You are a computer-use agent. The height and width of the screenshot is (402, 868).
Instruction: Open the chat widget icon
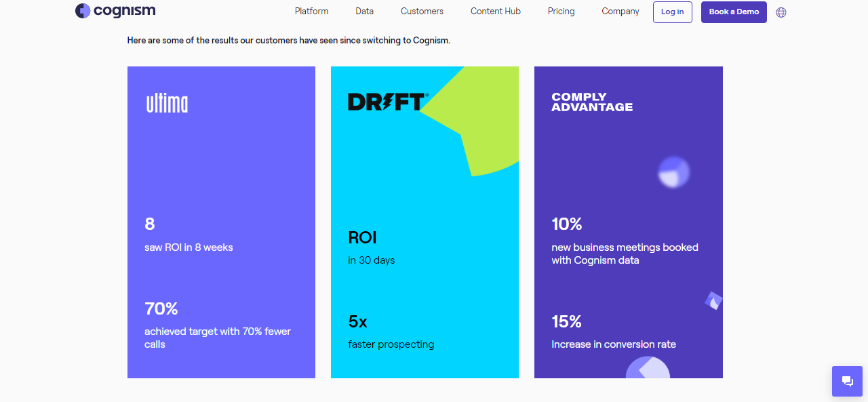847,381
